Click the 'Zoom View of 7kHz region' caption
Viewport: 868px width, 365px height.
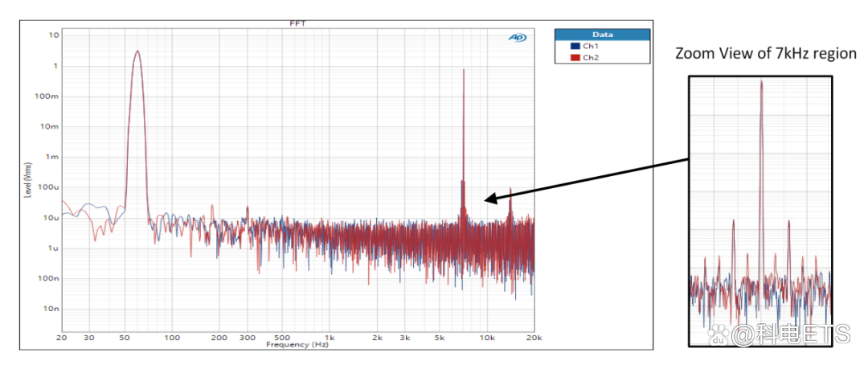[x=766, y=54]
